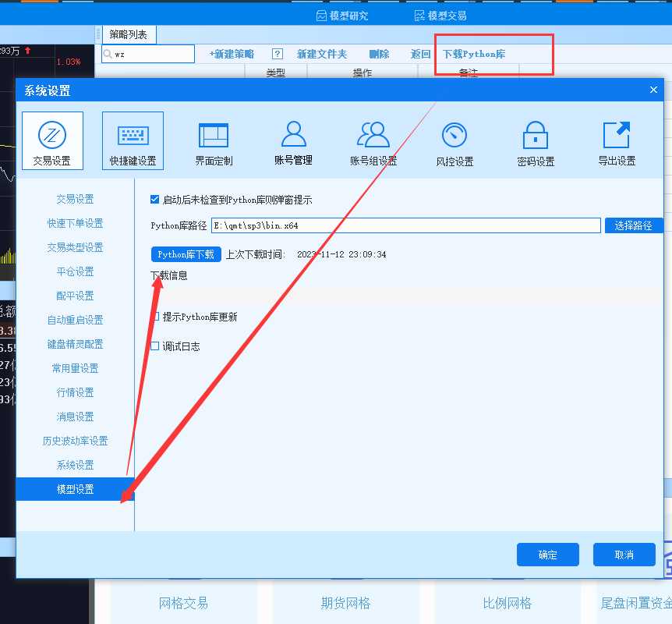Click 下载Python库 link
The image size is (672, 624).
[x=473, y=54]
